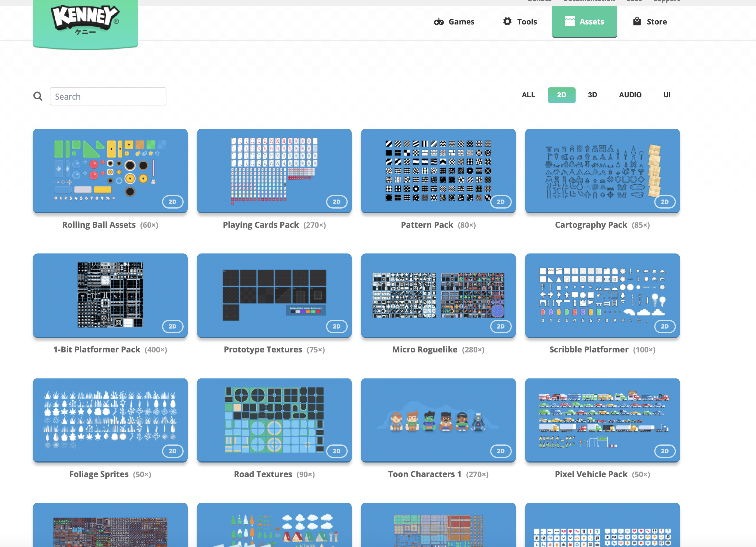Open the Cartography Pack thumbnail
756x547 pixels.
602,171
